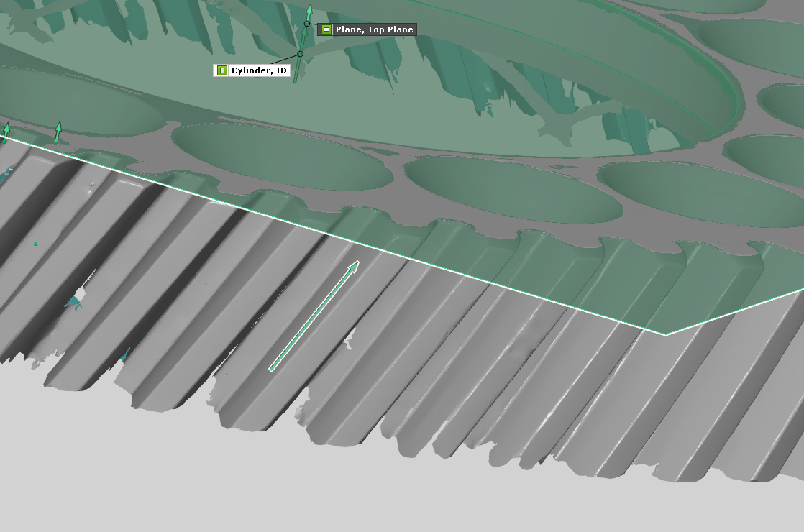Select the cylinder axis shaft below the Cylinder anchor
804x532 pixels.
tap(298, 70)
